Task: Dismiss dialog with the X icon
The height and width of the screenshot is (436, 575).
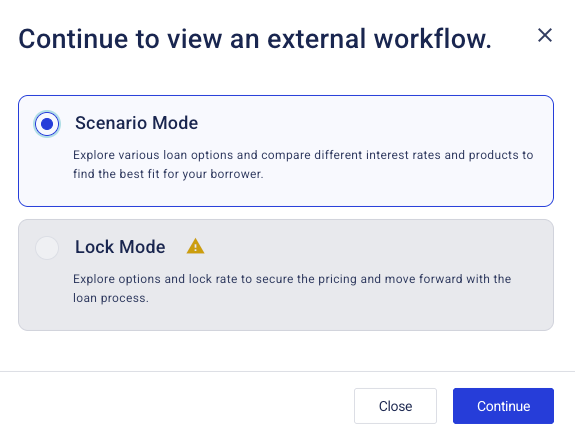Action: click(x=545, y=35)
